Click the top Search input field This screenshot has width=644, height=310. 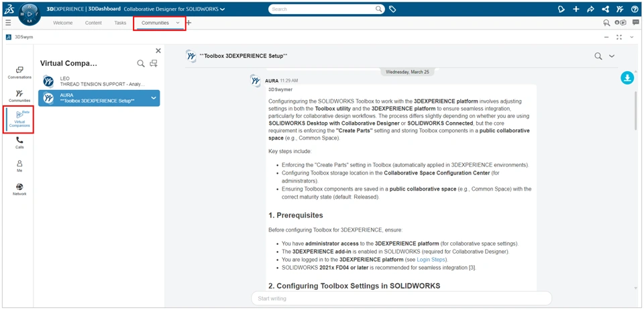[x=326, y=9]
